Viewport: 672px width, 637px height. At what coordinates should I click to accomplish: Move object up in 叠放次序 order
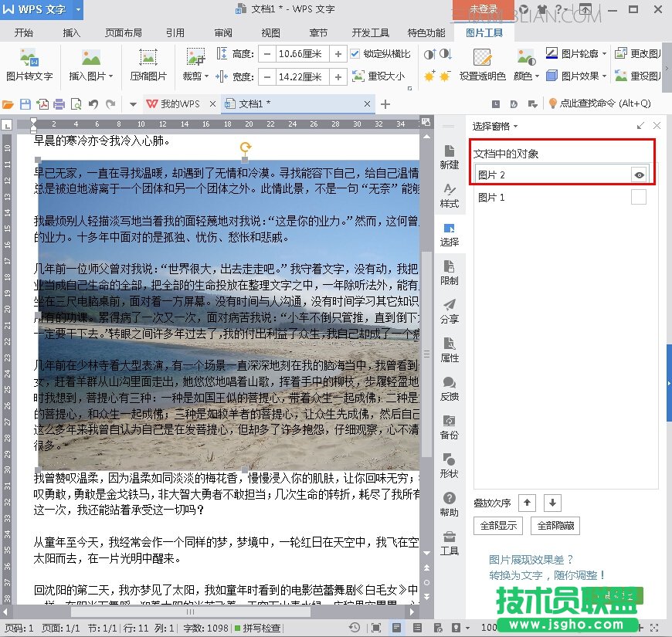527,503
